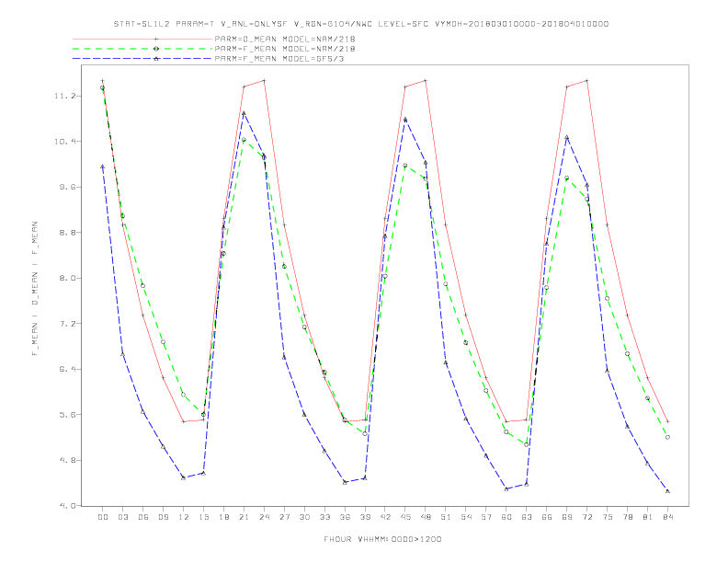
Task: Click forecast hour 45 on the x-axis
Action: pyautogui.click(x=405, y=517)
